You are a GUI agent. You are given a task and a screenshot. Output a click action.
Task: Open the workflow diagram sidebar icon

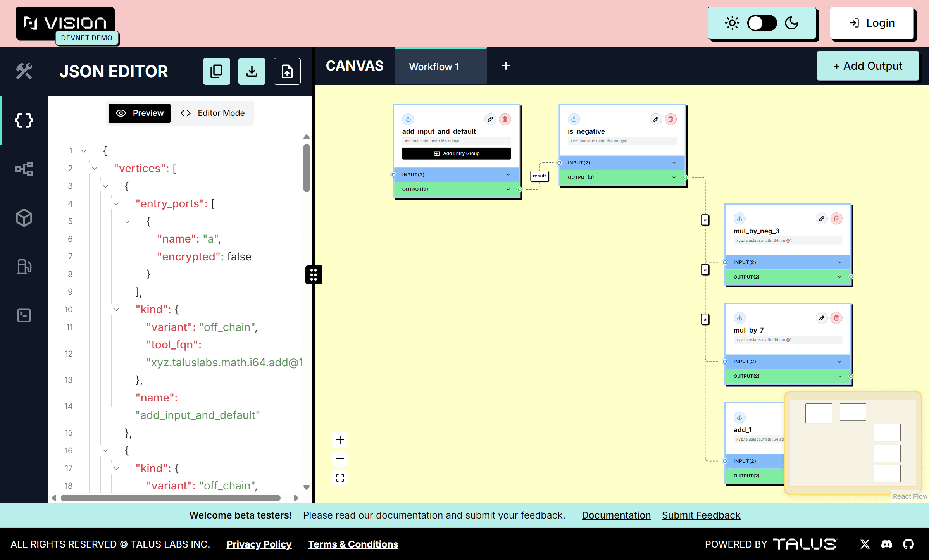click(24, 169)
